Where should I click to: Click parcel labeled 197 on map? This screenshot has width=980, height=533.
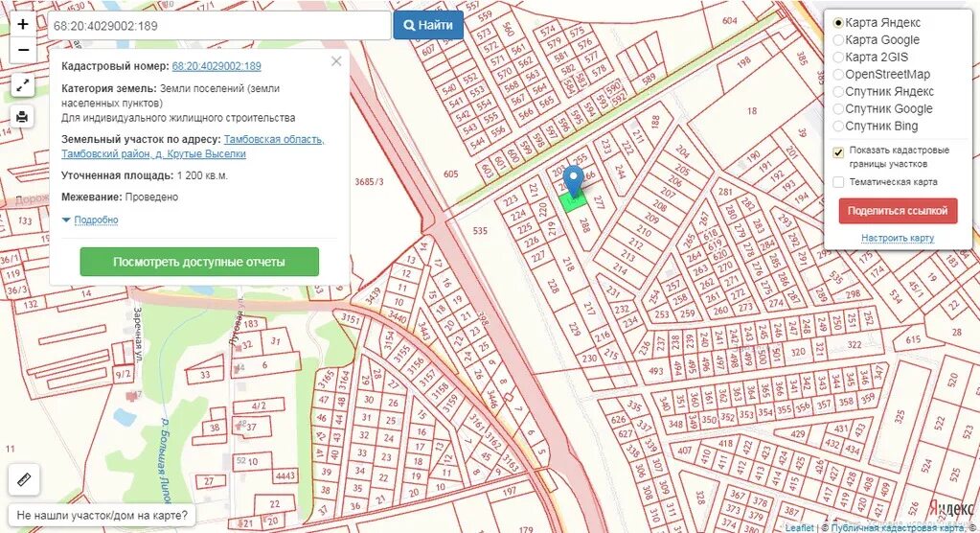click(x=510, y=492)
